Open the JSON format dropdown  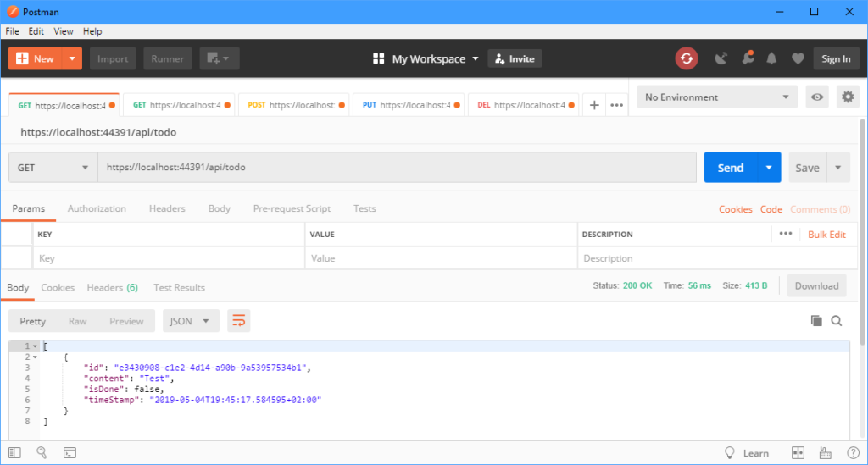tap(191, 321)
